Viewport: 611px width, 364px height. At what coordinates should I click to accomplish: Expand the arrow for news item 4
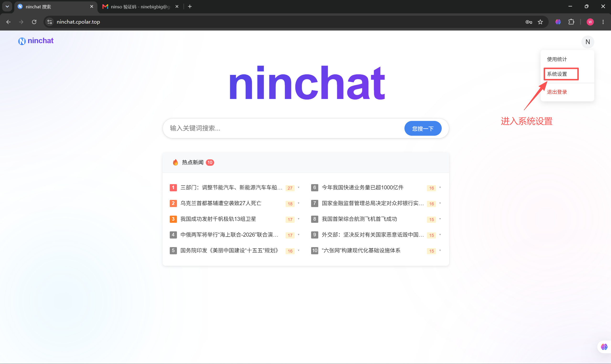click(298, 235)
